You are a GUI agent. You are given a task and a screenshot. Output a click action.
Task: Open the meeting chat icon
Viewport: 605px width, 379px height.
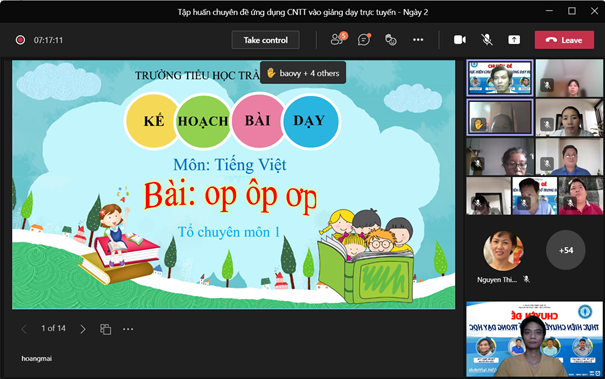(x=364, y=39)
